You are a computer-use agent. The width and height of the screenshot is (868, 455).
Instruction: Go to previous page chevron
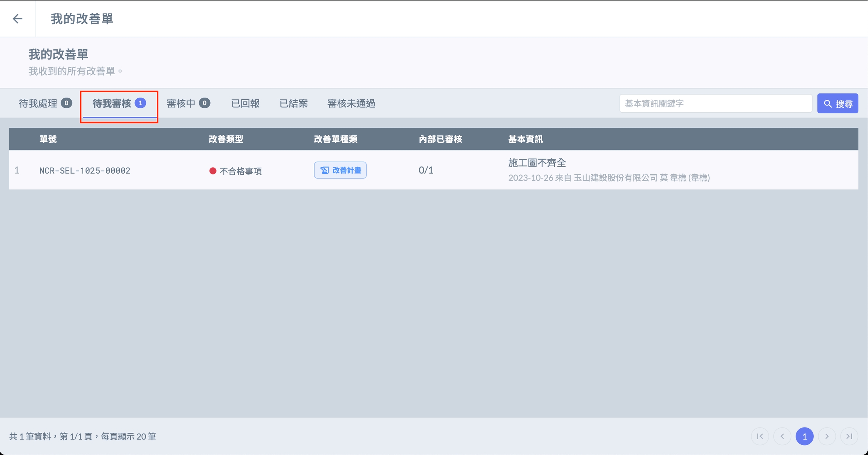pos(782,436)
